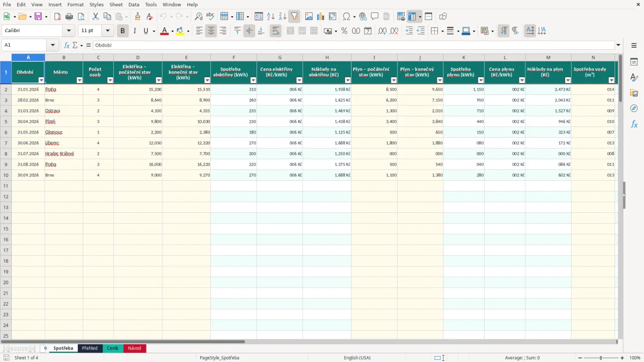Insert a chart
Screen dimensions: 644x362
pyautogui.click(x=321, y=17)
